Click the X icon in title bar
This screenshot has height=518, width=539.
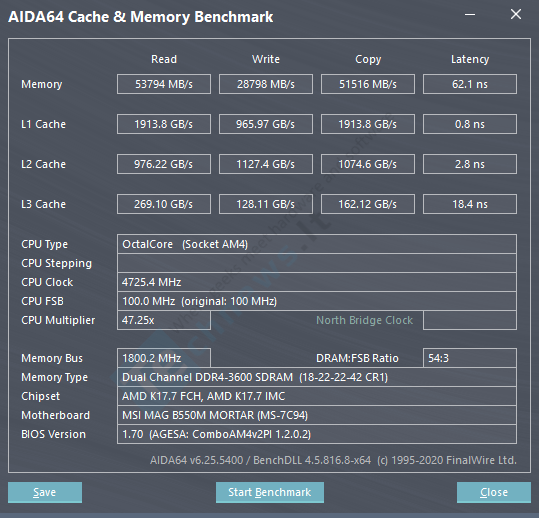coord(516,14)
